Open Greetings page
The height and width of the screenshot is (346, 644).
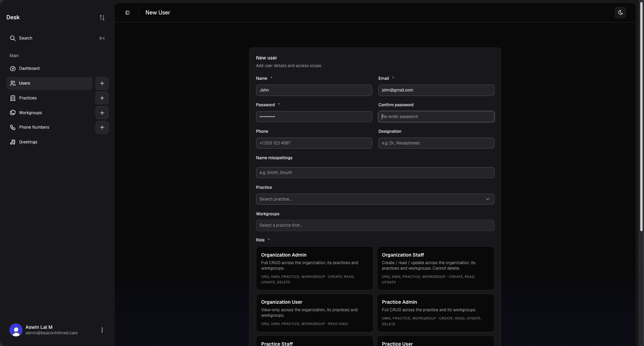point(57,142)
